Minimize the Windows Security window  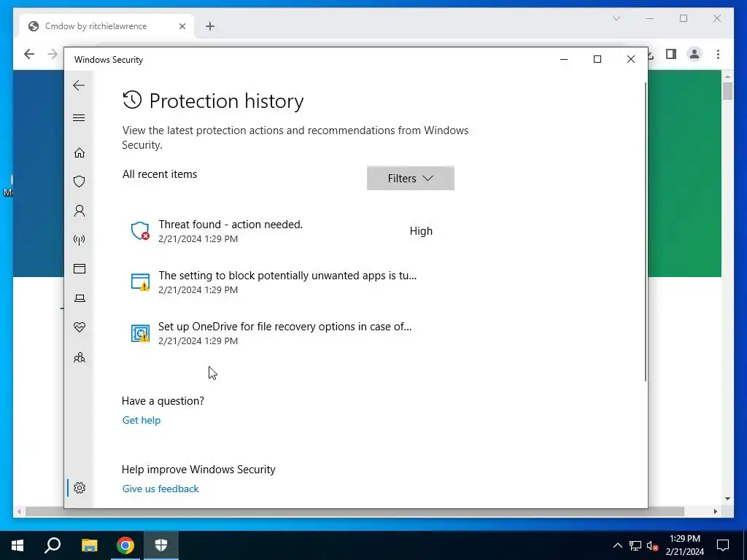[x=564, y=59]
